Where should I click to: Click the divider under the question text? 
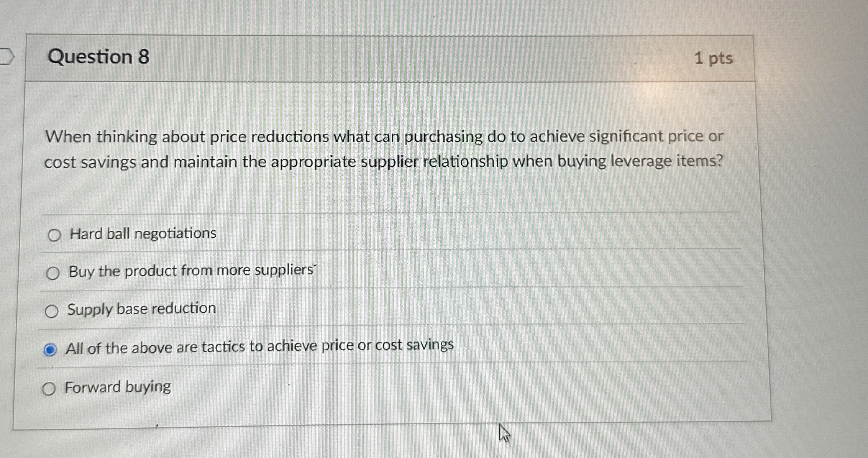(x=383, y=213)
